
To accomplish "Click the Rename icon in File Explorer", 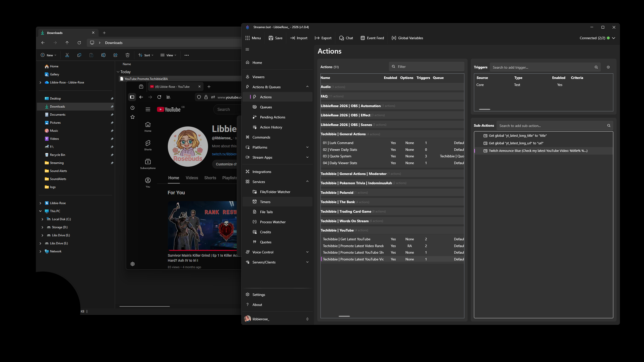I will click(x=103, y=55).
